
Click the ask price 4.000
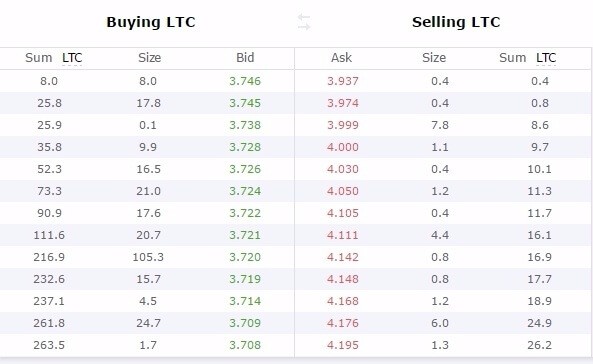[x=343, y=147]
